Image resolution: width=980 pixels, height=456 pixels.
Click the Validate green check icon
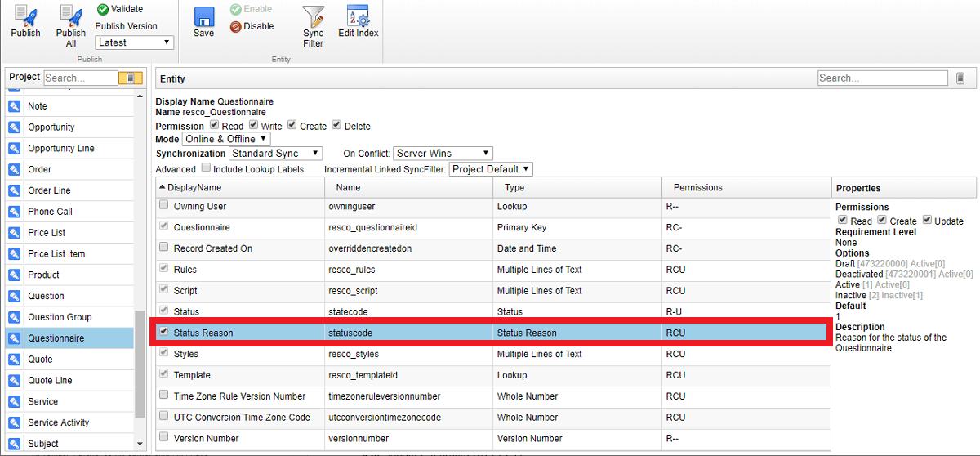102,9
